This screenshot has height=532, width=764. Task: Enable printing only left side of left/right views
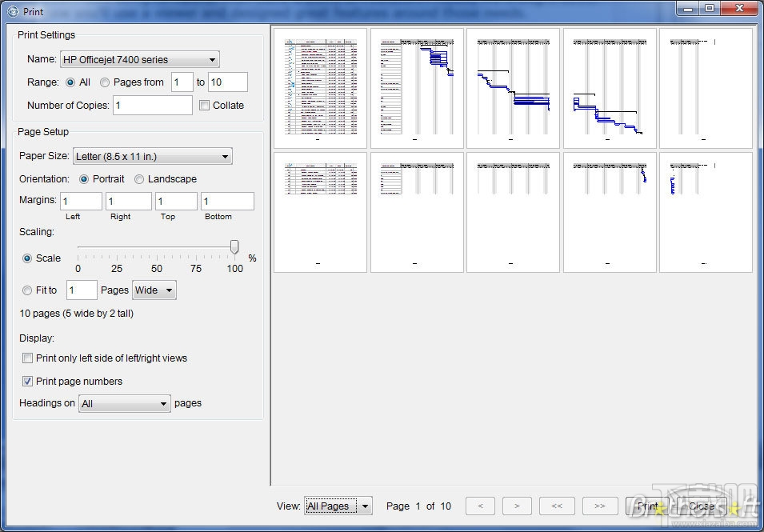point(28,358)
